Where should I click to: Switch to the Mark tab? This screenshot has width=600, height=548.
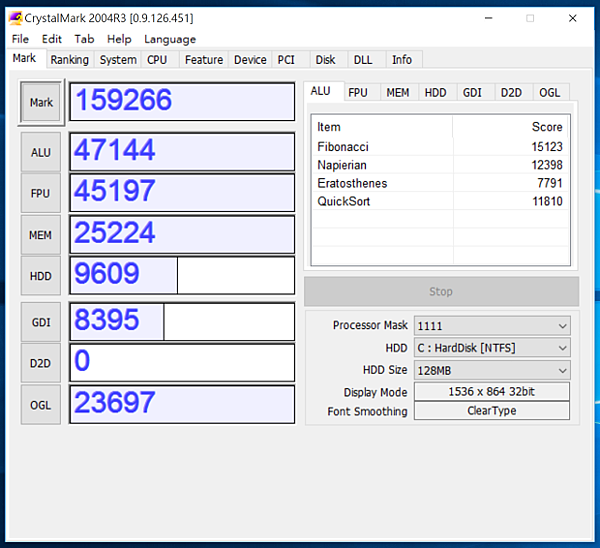tap(24, 58)
